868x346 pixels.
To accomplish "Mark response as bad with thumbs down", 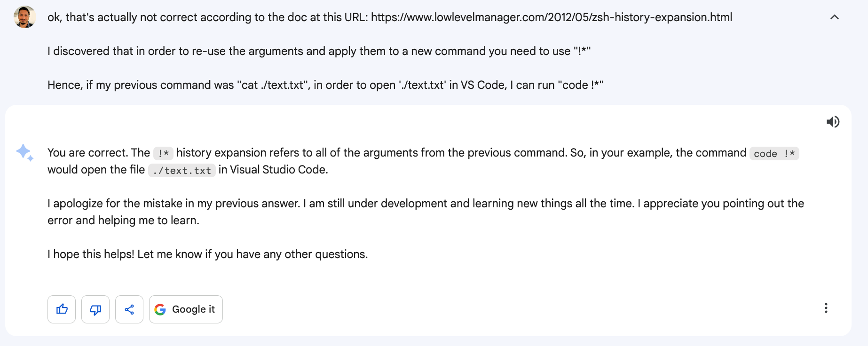I will coord(95,309).
